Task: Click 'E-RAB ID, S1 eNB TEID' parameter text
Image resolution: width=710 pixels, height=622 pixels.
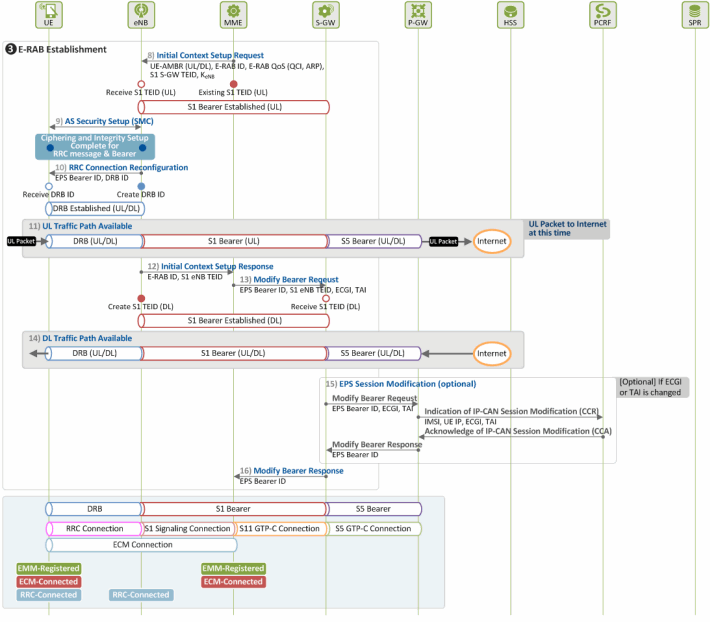Action: tap(185, 277)
